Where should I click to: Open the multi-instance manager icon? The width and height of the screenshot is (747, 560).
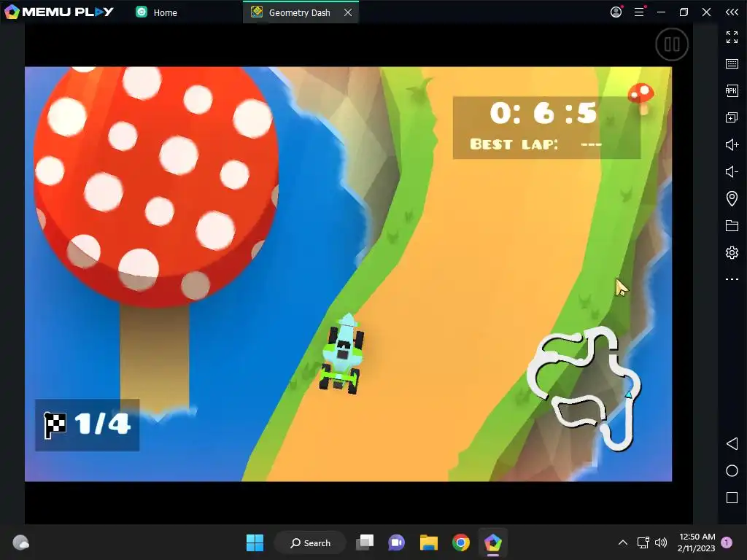(732, 117)
